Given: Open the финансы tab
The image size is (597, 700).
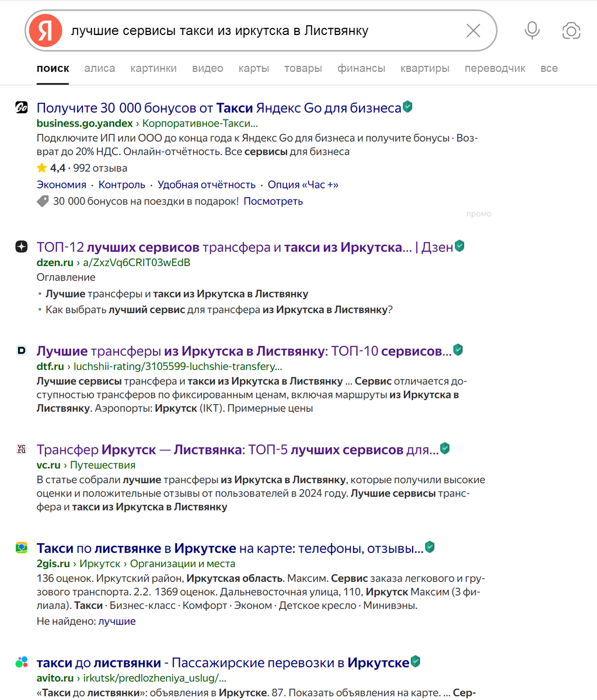Looking at the screenshot, I should [x=361, y=68].
